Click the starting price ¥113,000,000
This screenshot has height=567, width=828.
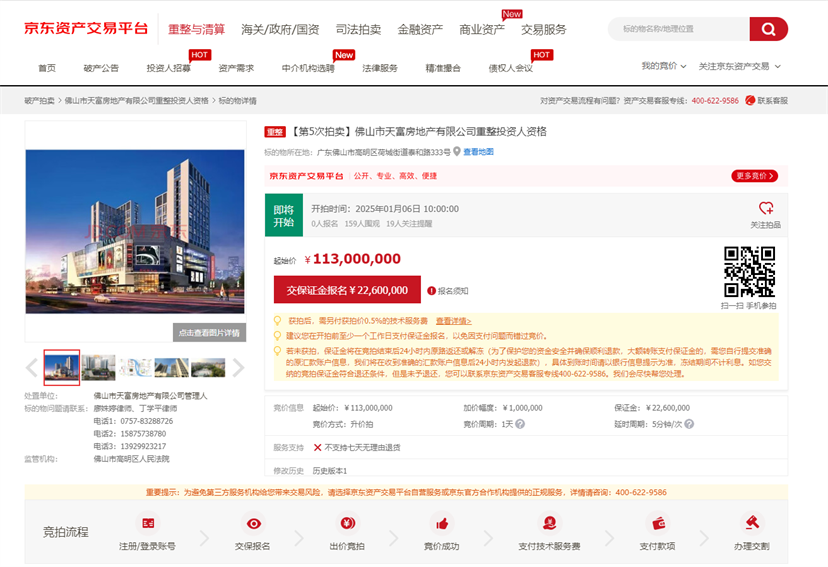[352, 259]
